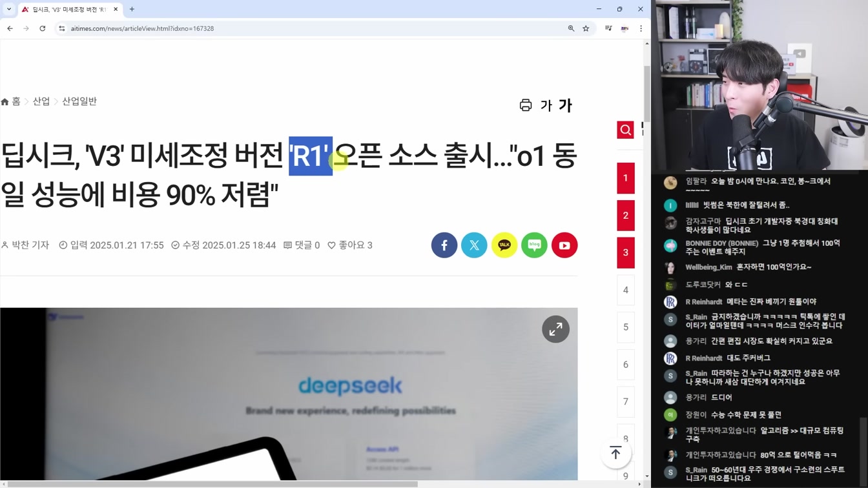Click the browser back arrow
Viewport: 868px width, 488px height.
[x=10, y=28]
